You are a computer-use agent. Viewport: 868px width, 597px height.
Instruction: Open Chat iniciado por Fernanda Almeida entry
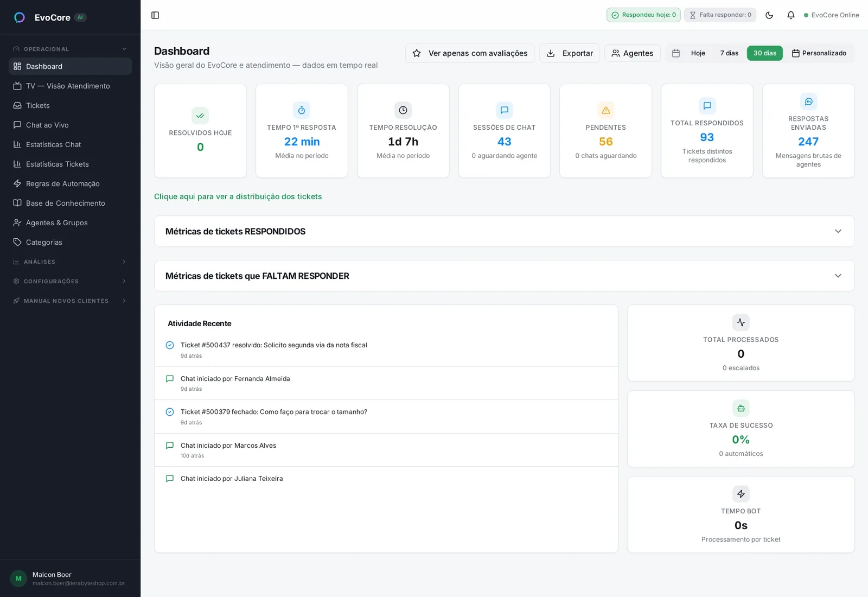386,383
